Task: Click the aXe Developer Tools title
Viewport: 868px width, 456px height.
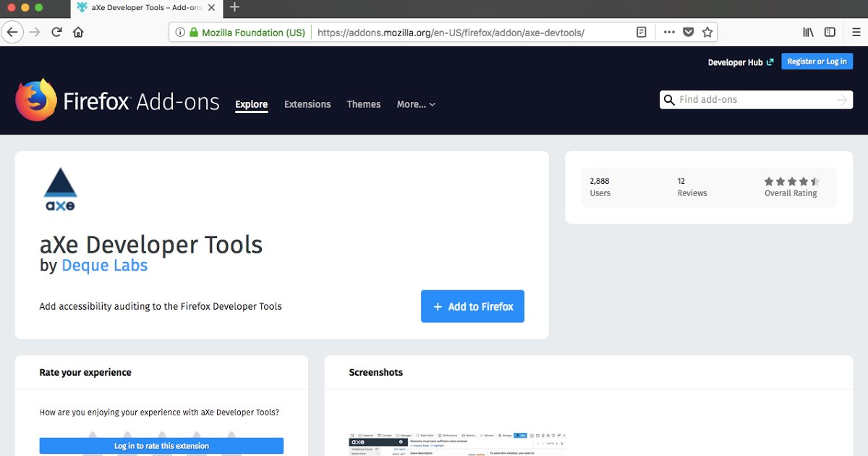Action: 151,245
